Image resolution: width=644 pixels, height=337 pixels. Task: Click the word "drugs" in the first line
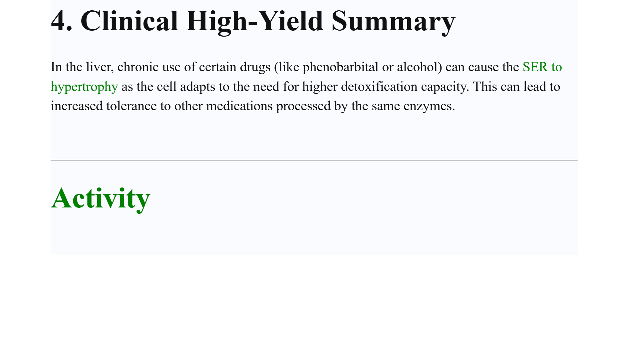[255, 67]
